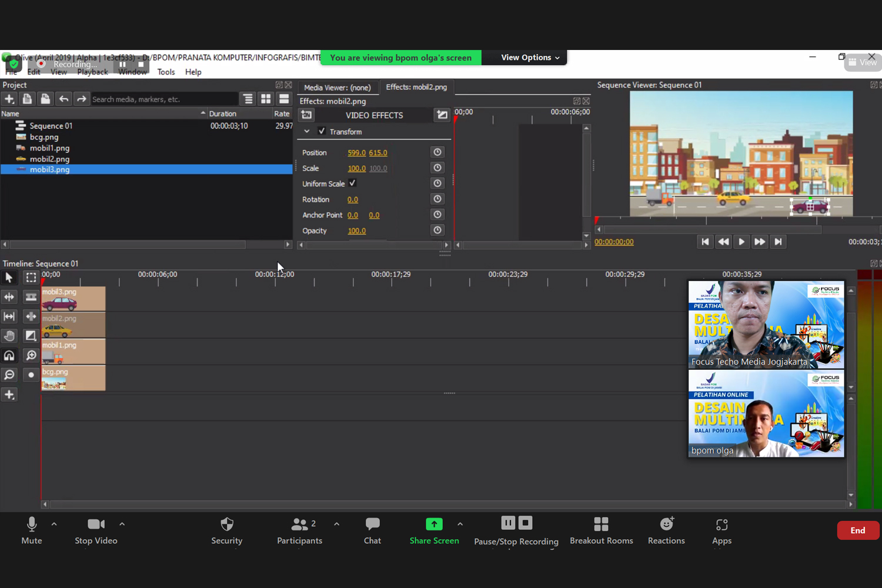
Task: Open Zoom Breakout Rooms
Action: (x=601, y=530)
